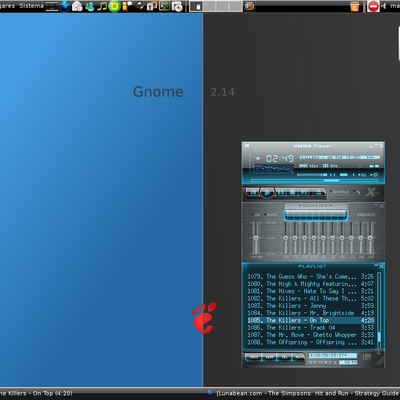Toggle Shuffle in the XMMS player
The height and width of the screenshot is (400, 400).
pyautogui.click(x=339, y=192)
